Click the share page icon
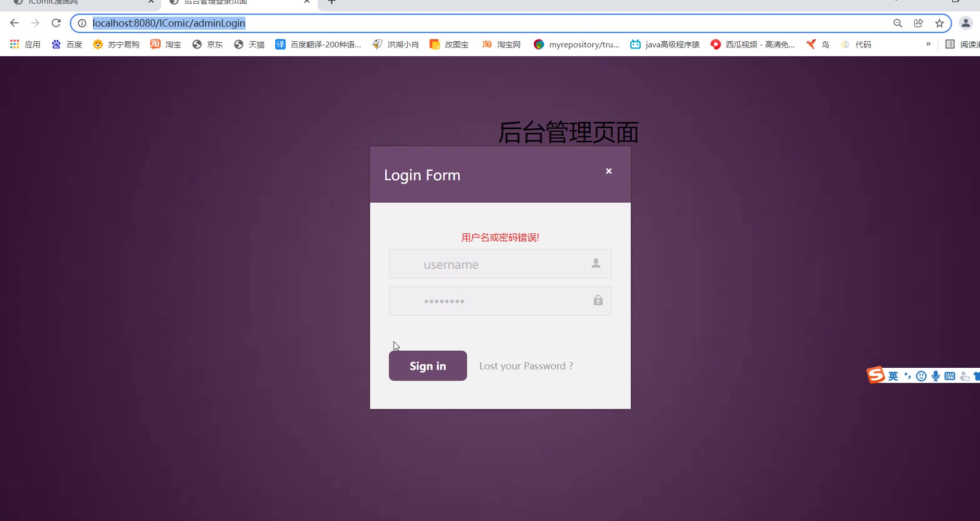The width and height of the screenshot is (980, 521). (x=918, y=23)
